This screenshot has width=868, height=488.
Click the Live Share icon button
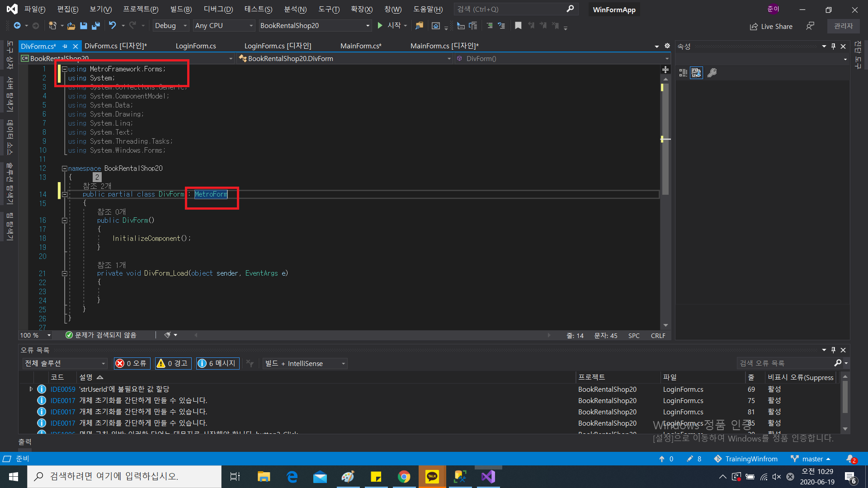(771, 26)
